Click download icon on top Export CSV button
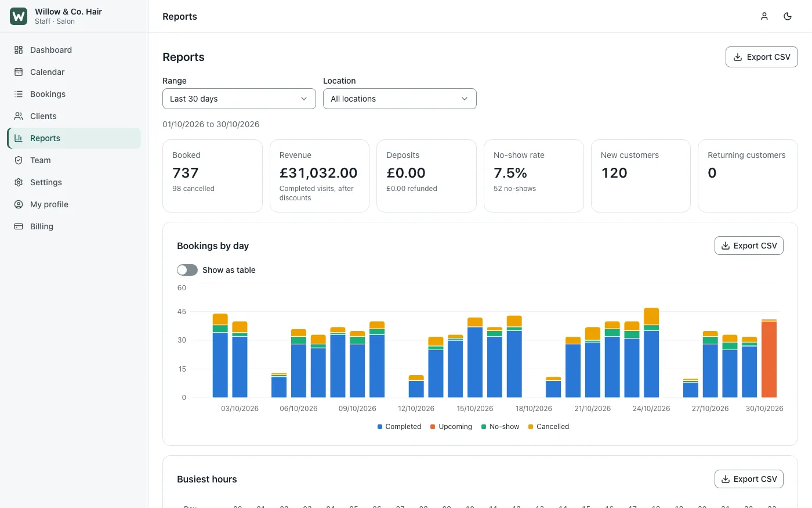Image resolution: width=812 pixels, height=508 pixels. [x=738, y=57]
